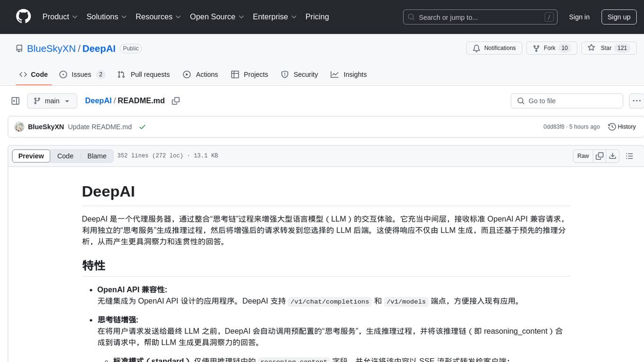Image resolution: width=644 pixels, height=362 pixels.
Task: Expand the Product menu
Action: pyautogui.click(x=60, y=17)
